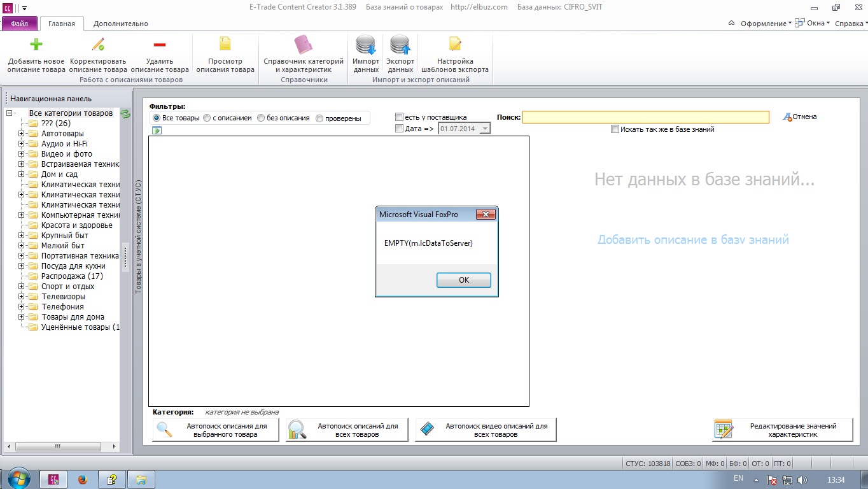This screenshot has height=489, width=868.
Task: Expand the Автотовары category
Action: coord(21,134)
